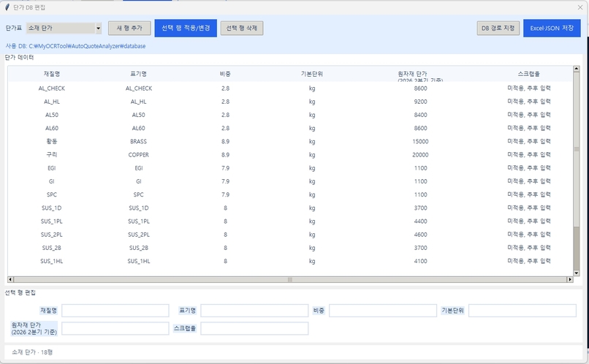Image resolution: width=589 pixels, height=364 pixels.
Task: Select the SPC material name cell
Action: pyautogui.click(x=52, y=194)
